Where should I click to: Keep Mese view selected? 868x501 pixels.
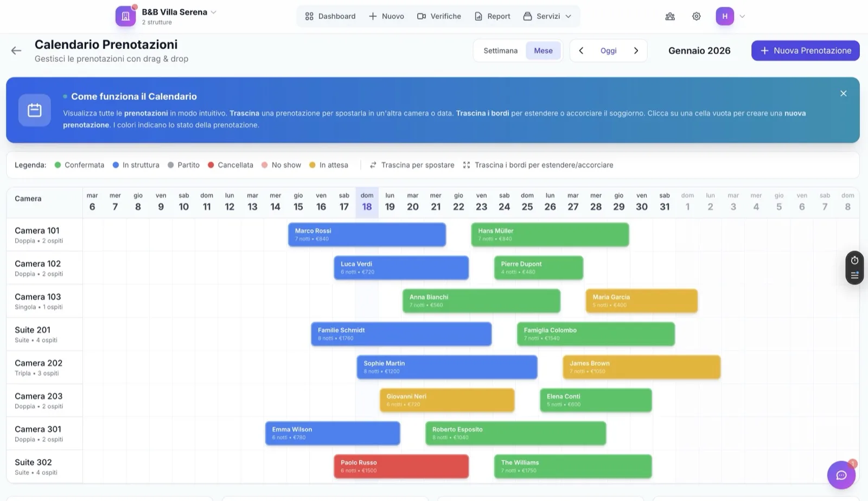pyautogui.click(x=543, y=50)
